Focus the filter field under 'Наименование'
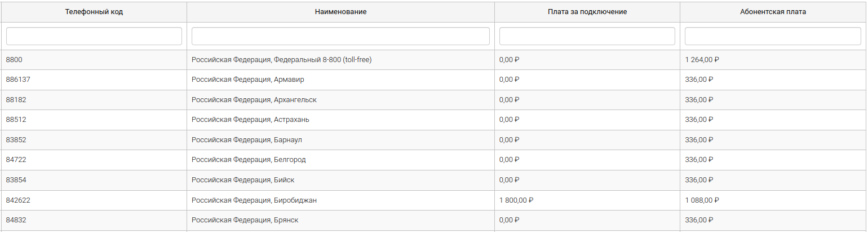868x232 pixels. click(x=340, y=36)
